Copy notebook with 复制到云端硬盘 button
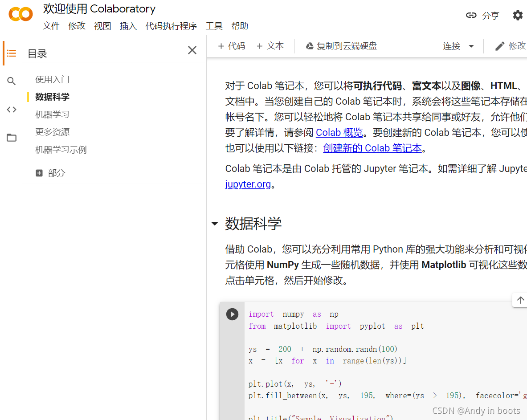The image size is (527, 420). click(x=341, y=46)
